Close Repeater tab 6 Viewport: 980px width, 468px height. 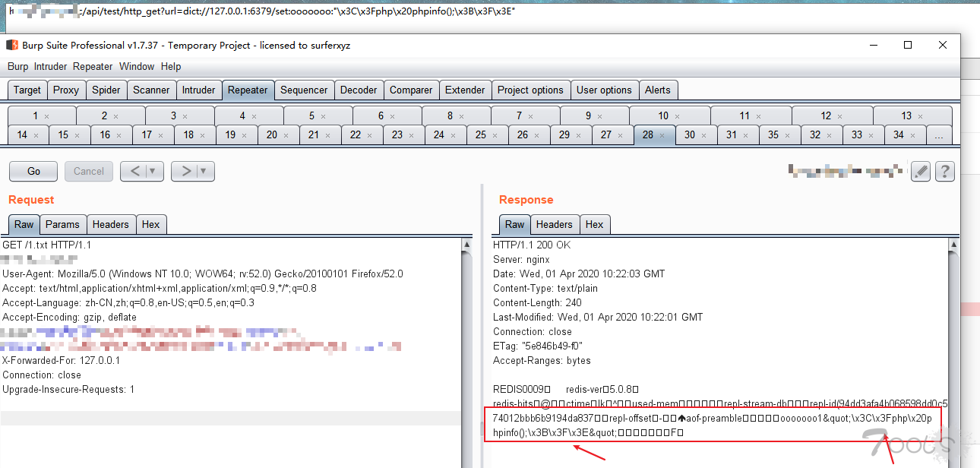393,116
